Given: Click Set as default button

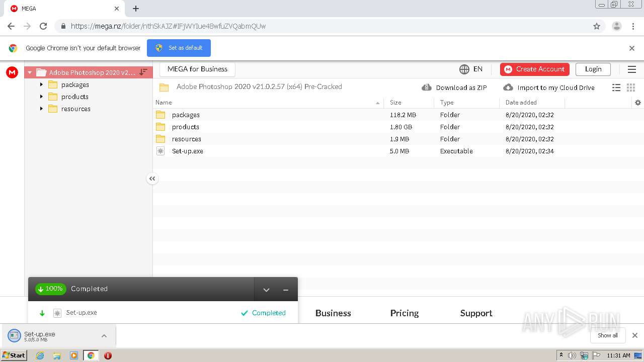Looking at the screenshot, I should point(179,48).
